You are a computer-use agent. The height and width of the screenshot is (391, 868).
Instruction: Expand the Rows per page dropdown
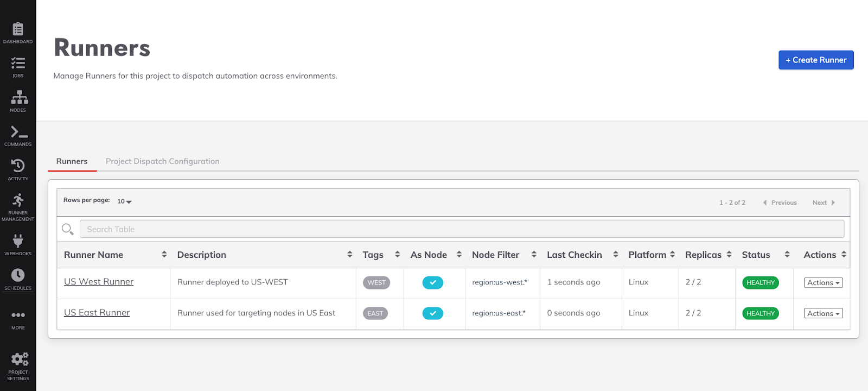[x=124, y=201]
